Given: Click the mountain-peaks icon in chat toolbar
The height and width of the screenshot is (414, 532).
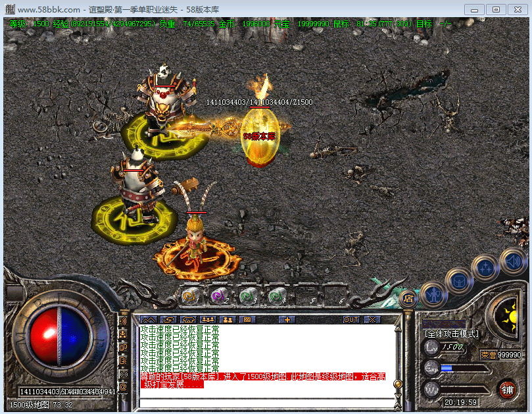Looking at the screenshot, I should pyautogui.click(x=149, y=320).
